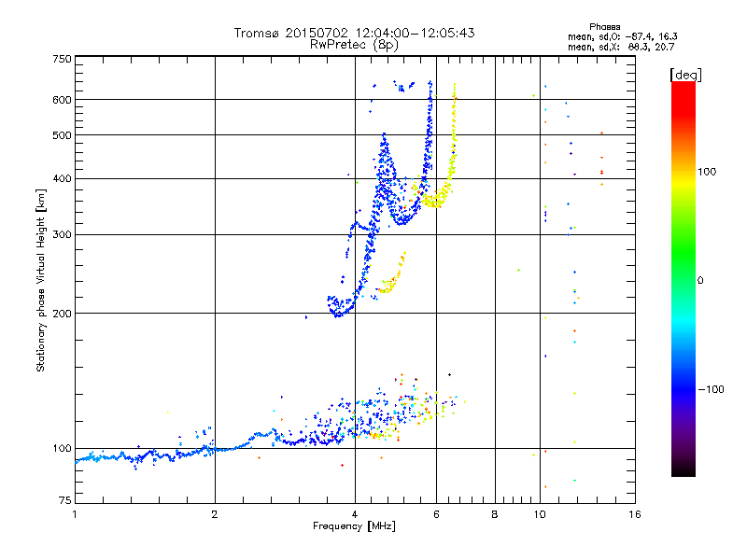Click the '1' x-axis tick label
This screenshot has height=560, width=747.
coord(75,514)
